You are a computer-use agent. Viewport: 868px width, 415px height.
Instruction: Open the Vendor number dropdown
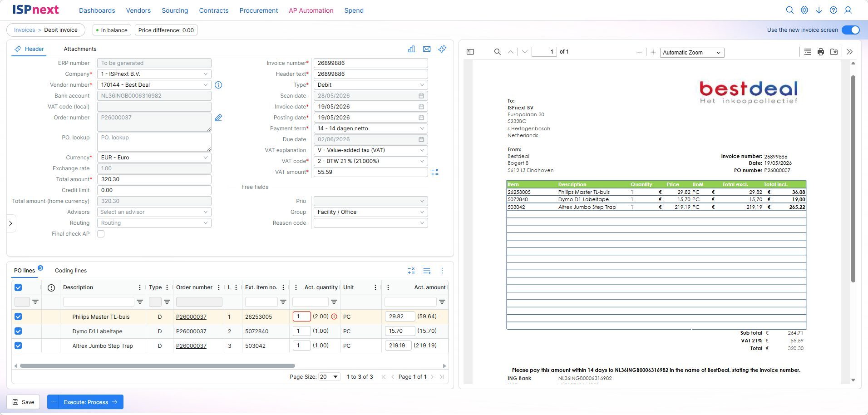pos(154,85)
